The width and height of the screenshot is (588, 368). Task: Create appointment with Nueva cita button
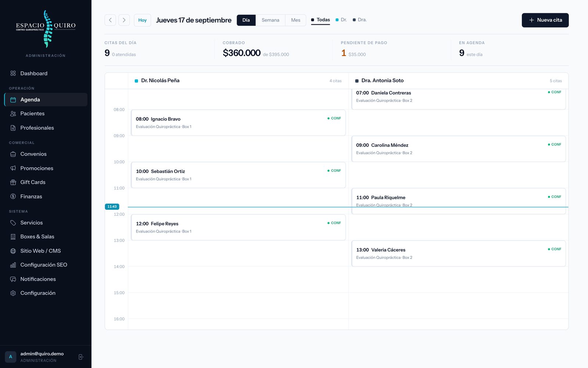545,20
